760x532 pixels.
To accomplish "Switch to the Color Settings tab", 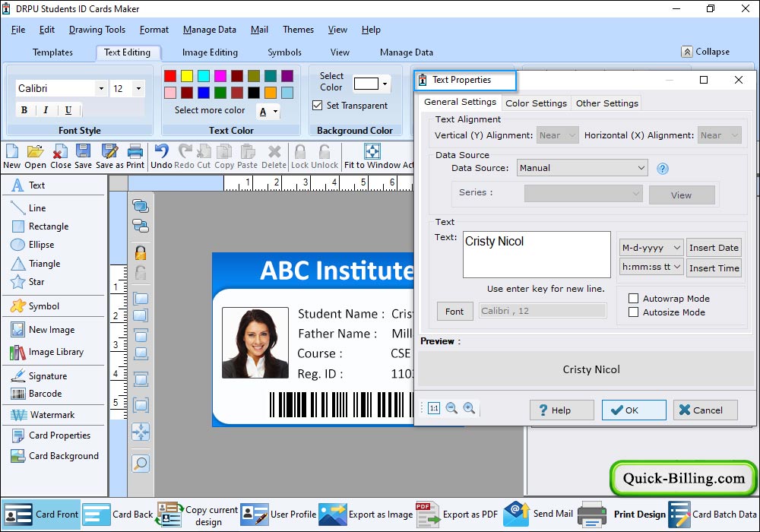I will coord(536,103).
